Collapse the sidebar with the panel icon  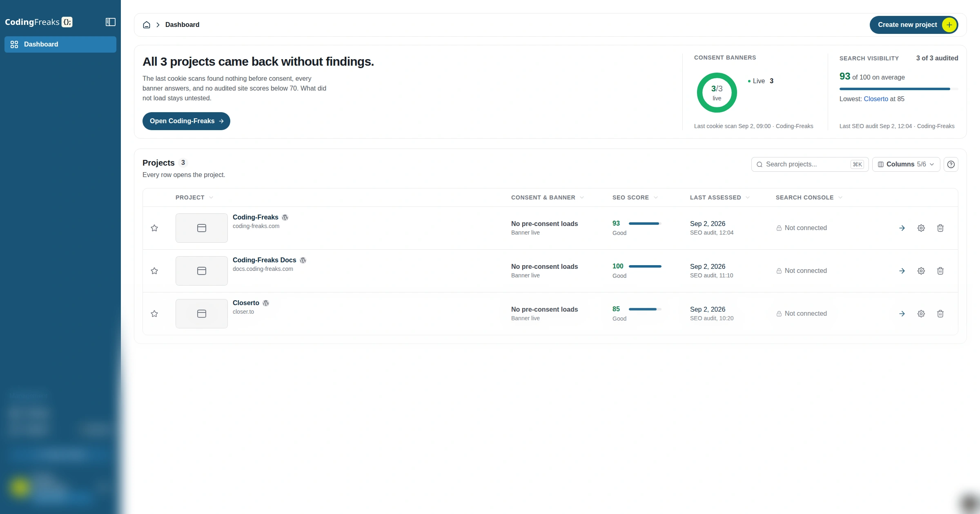click(110, 22)
